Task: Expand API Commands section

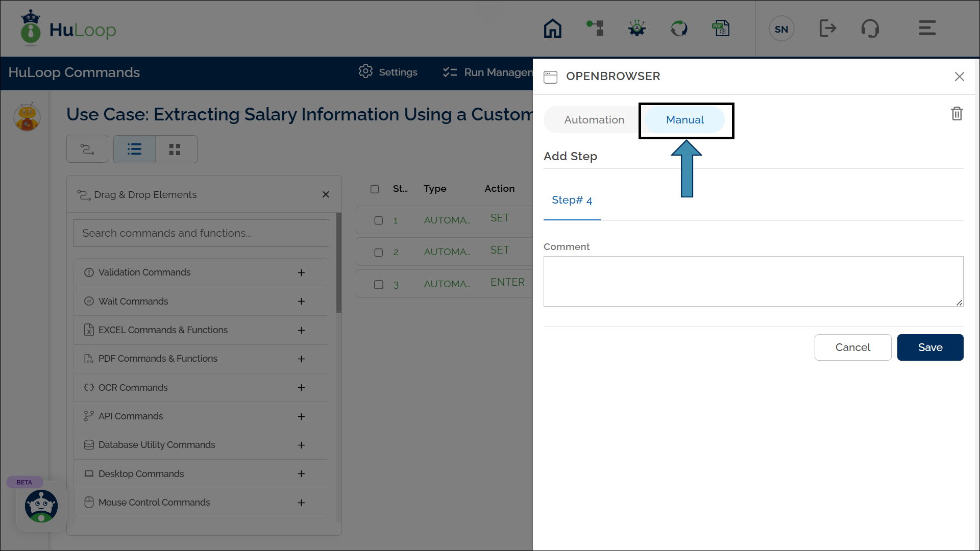Action: [301, 417]
